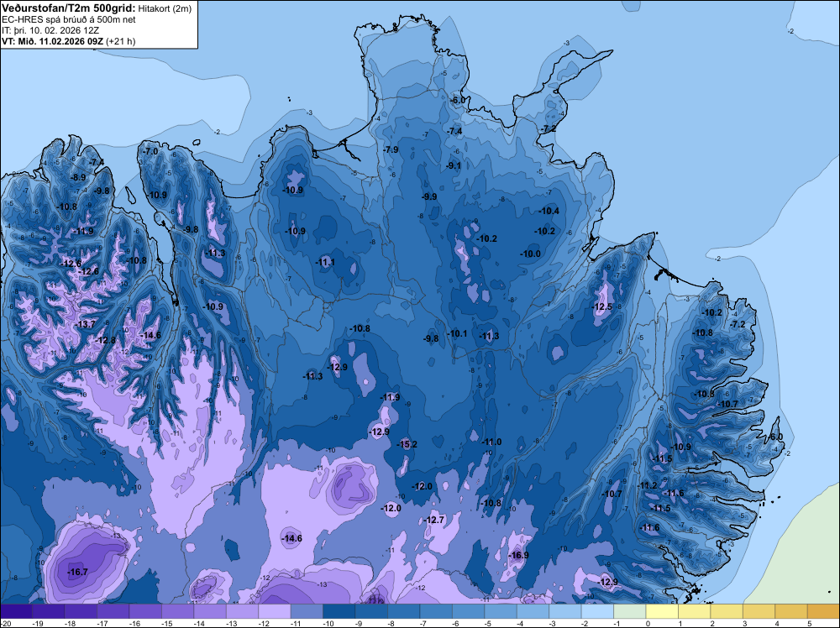Screen dimensions: 840x628
Task: Click the -16.9 temperature value
Action: pyautogui.click(x=518, y=555)
